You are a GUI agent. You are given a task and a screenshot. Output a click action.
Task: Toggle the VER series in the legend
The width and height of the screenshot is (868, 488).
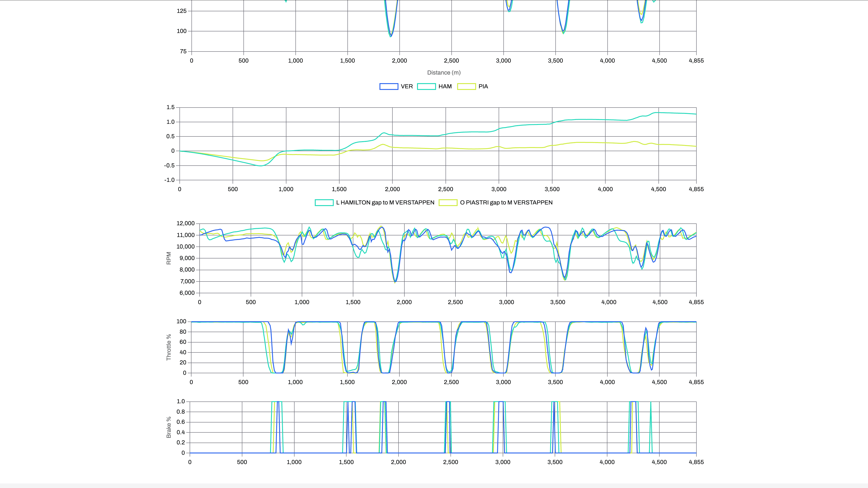(406, 86)
